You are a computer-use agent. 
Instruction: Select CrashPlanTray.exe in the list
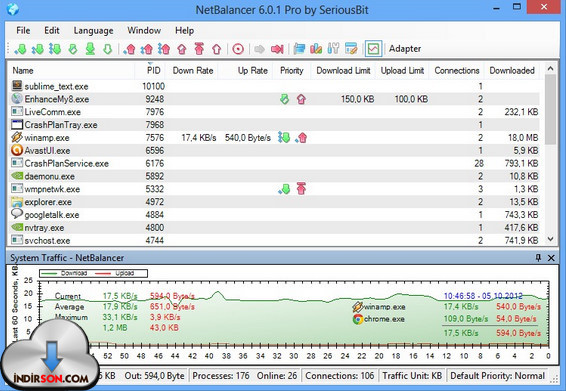click(x=274, y=125)
